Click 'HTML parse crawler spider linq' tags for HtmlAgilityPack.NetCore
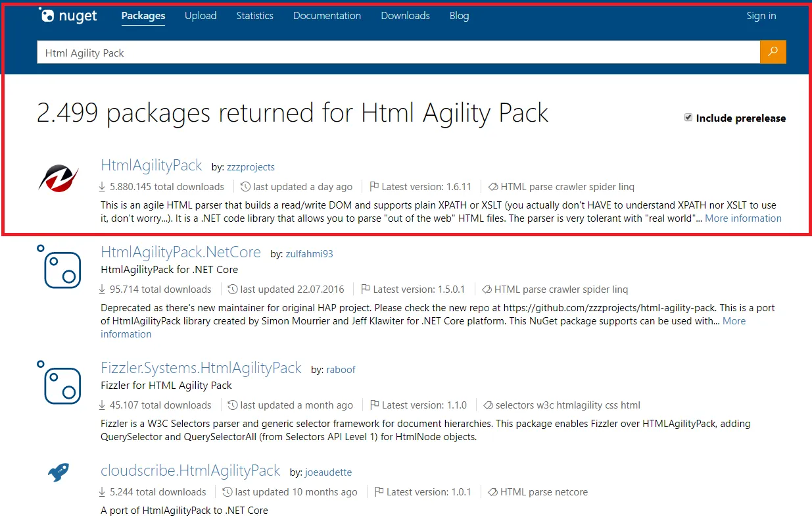This screenshot has width=812, height=527. point(561,289)
